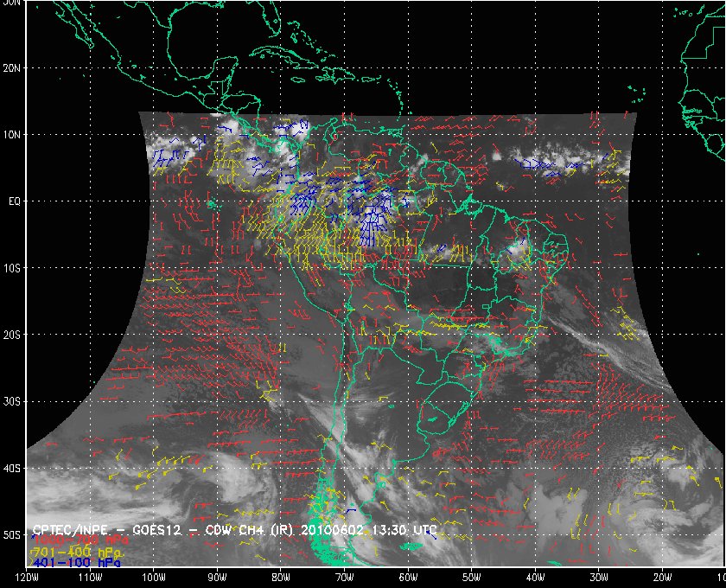Click the 30W longitude label
726x588 pixels.
click(599, 578)
